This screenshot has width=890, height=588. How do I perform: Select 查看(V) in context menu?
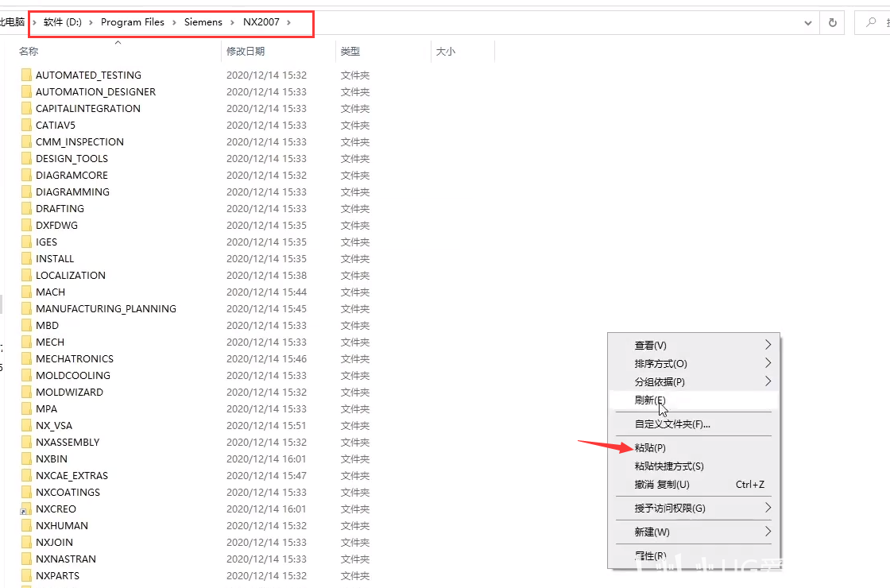pyautogui.click(x=651, y=345)
